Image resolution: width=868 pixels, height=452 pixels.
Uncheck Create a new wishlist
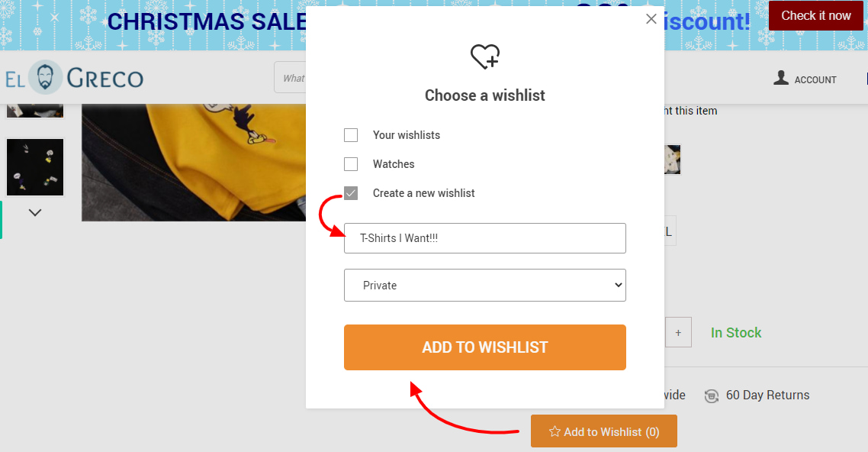(351, 193)
